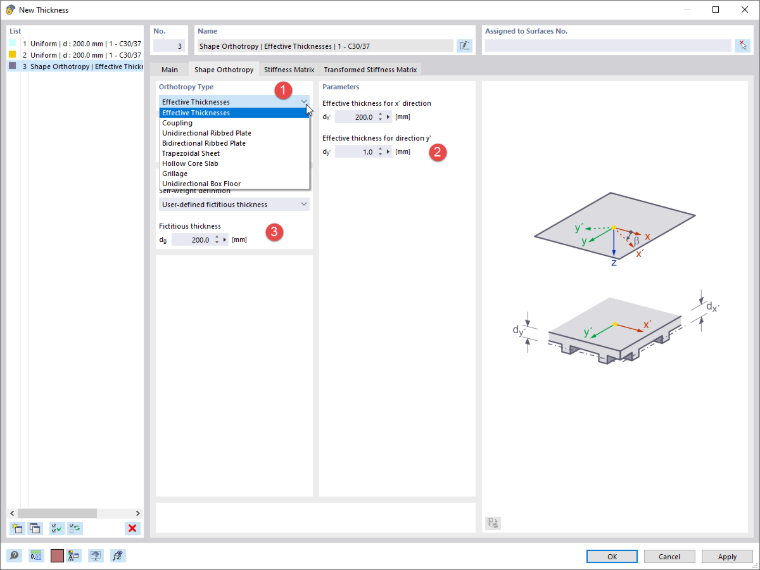Open the display properties icon beside color swatch
The height and width of the screenshot is (570, 760).
coord(74,555)
